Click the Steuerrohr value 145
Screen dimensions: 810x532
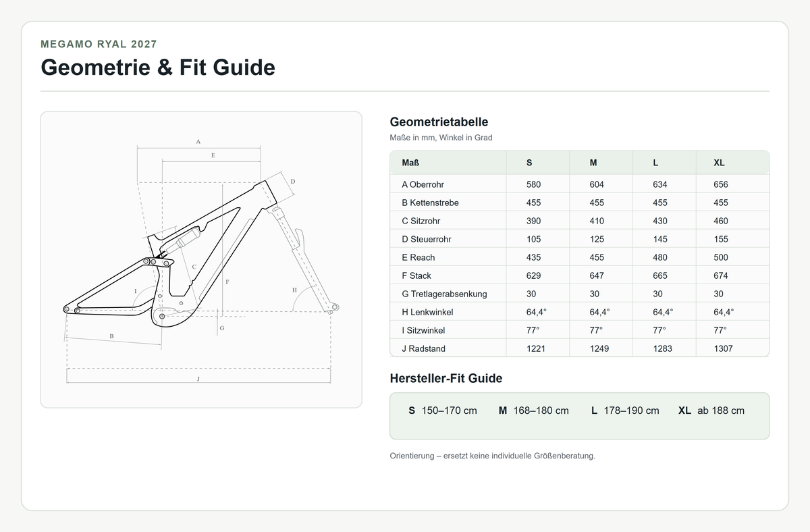(x=660, y=239)
